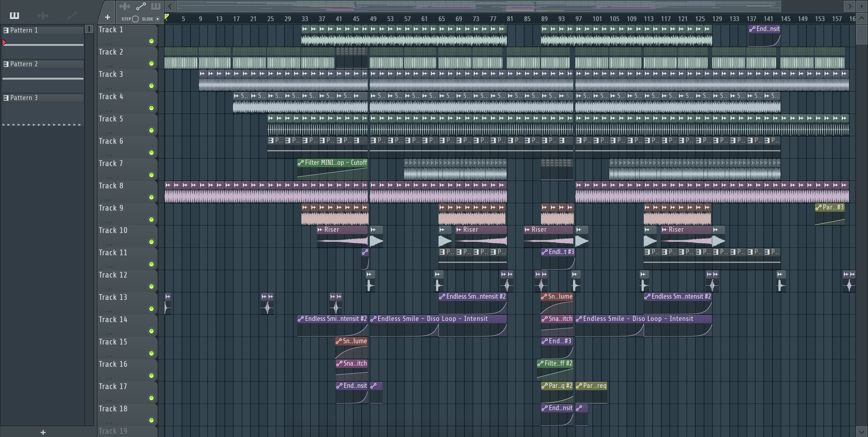
Task: Open menu icon of Par..q #2 clip
Action: click(x=545, y=386)
